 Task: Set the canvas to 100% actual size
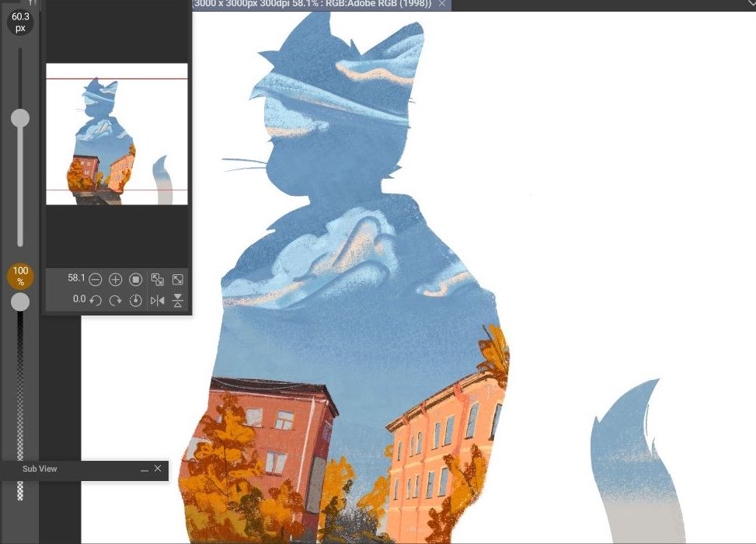point(136,279)
